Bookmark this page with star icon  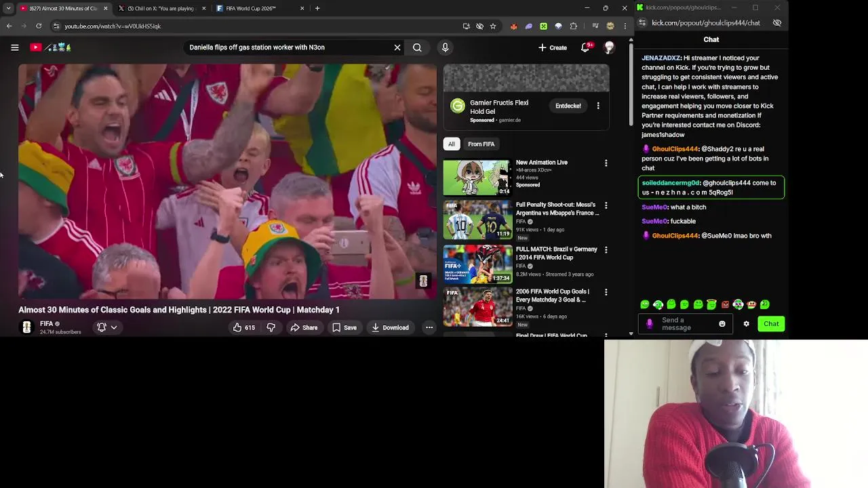pos(493,26)
